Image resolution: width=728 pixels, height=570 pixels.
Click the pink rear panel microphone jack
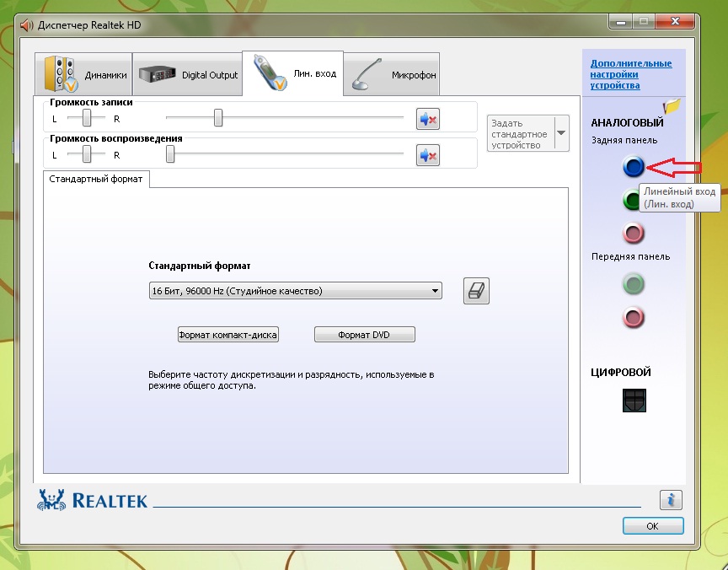pos(634,234)
